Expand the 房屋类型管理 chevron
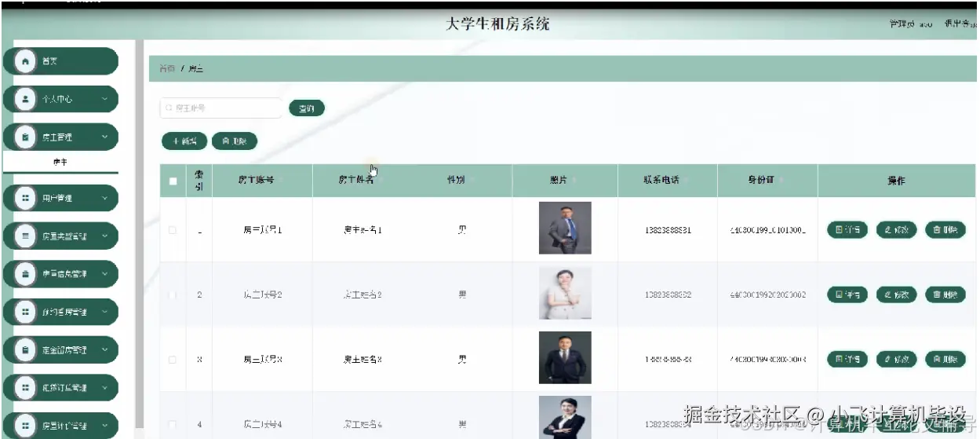This screenshot has height=439, width=980. (104, 236)
